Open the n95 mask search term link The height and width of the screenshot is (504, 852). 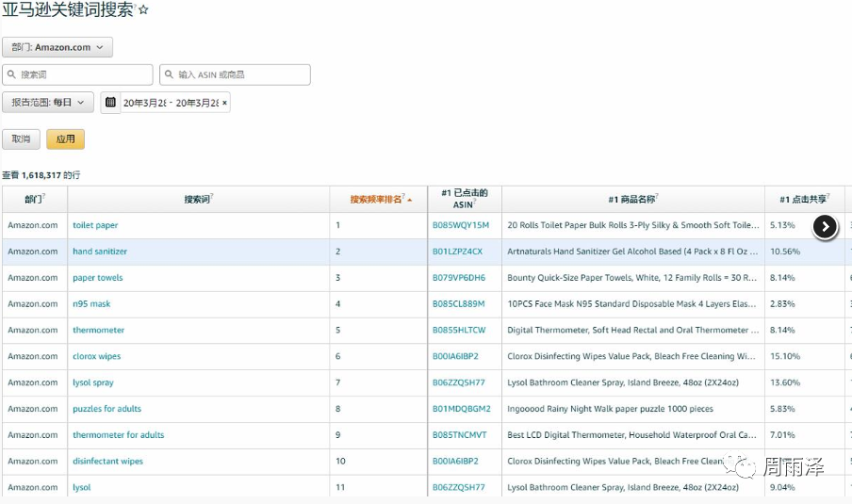coord(91,304)
